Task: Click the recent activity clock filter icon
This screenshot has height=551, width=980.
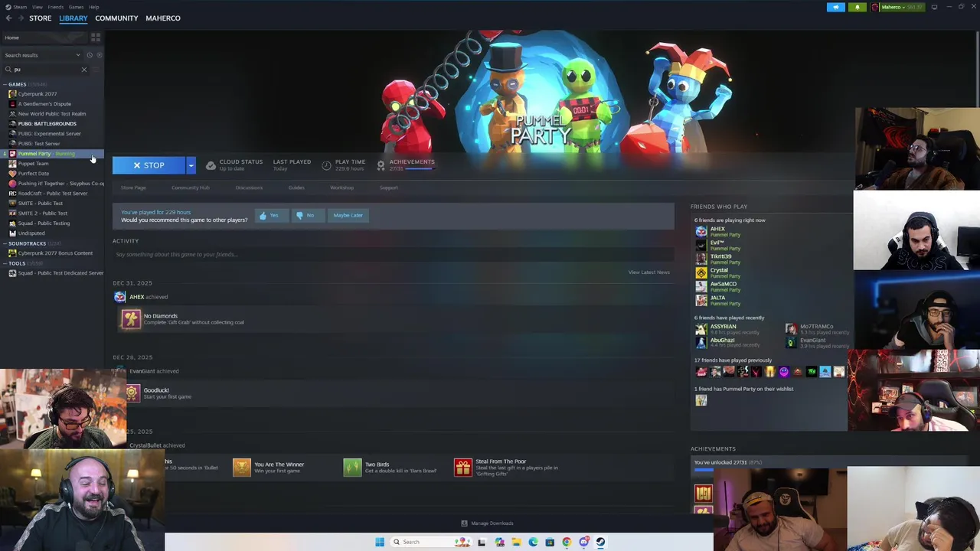Action: coord(90,55)
